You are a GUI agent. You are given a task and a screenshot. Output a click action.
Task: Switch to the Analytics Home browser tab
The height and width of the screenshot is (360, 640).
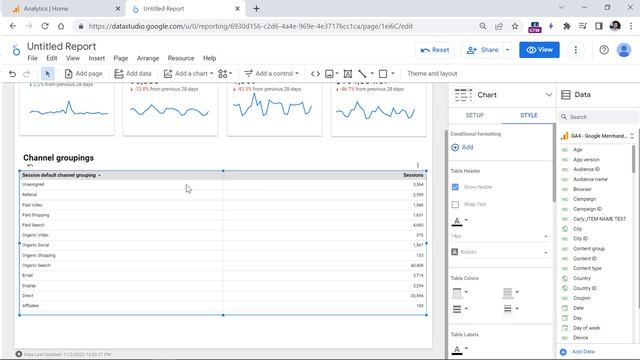click(63, 9)
